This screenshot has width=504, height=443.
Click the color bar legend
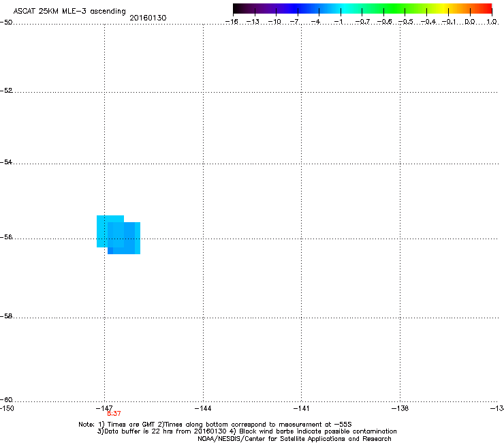coord(362,9)
